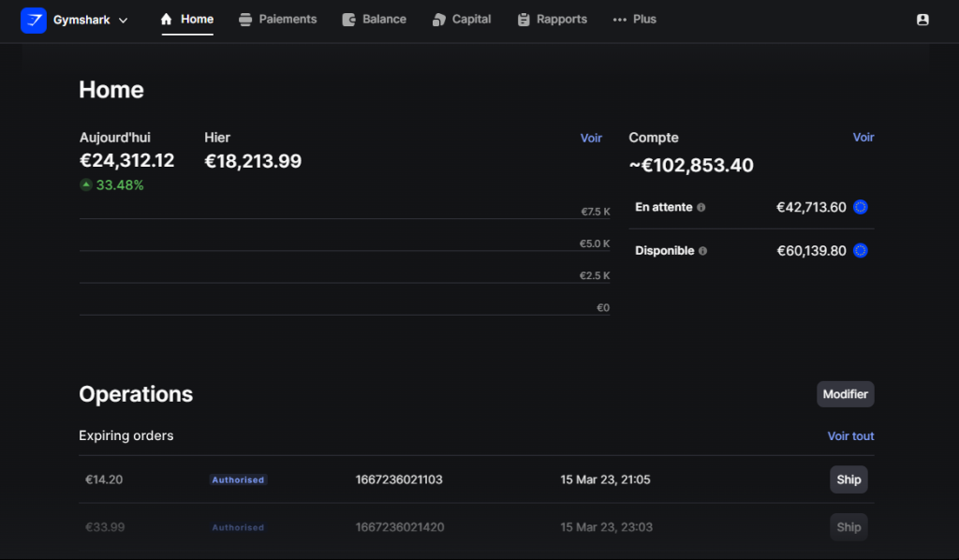Click the info icon beside En attente

701,208
